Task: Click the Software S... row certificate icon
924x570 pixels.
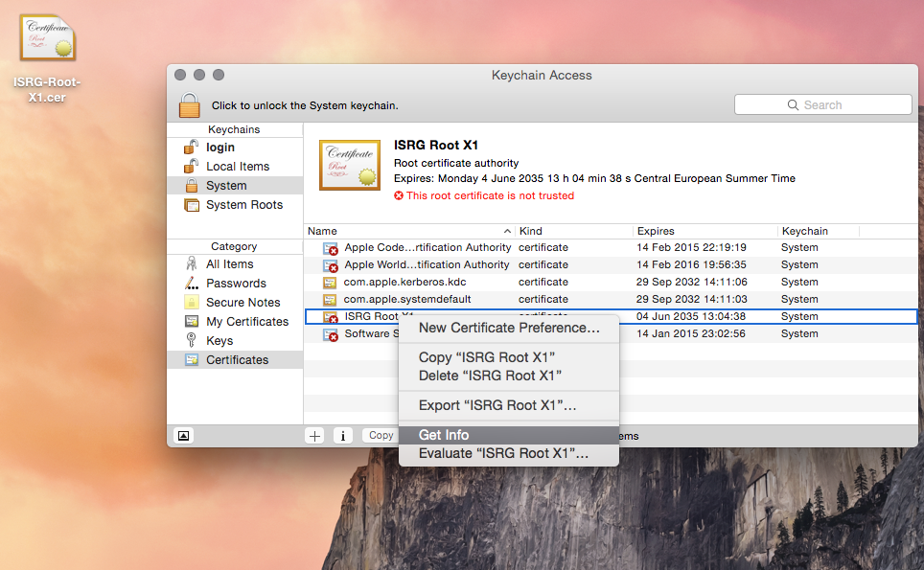Action: click(330, 334)
